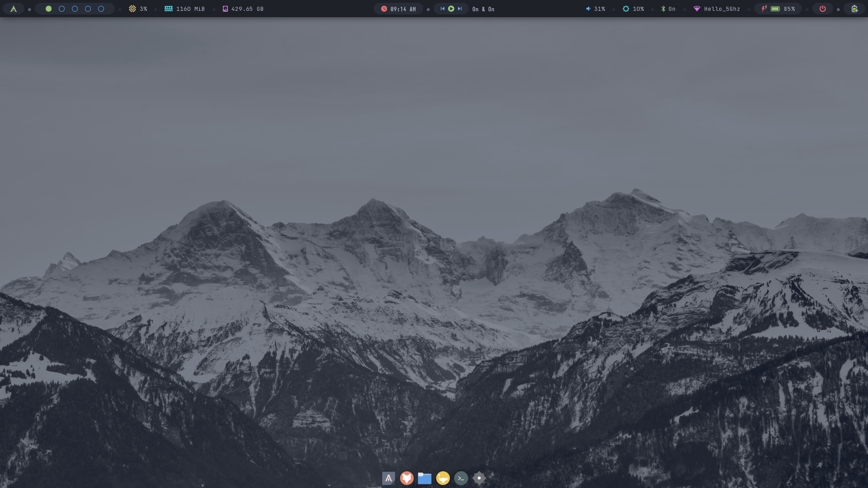Click the CPU chip icon
This screenshot has height=488, width=868.
coord(132,9)
